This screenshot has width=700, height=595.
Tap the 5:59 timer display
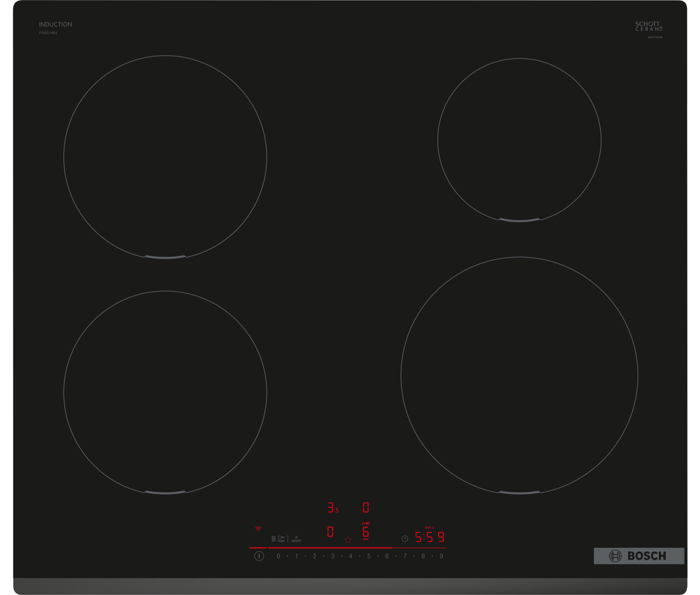pyautogui.click(x=429, y=537)
